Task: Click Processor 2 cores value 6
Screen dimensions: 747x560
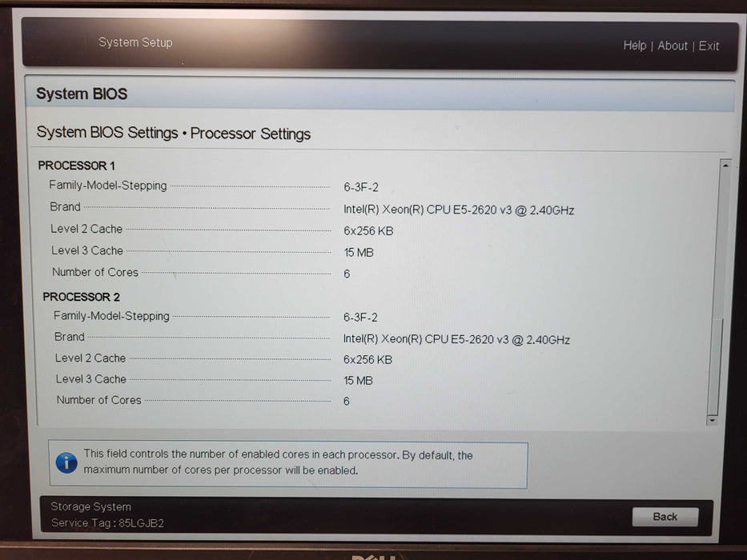Action: tap(347, 401)
